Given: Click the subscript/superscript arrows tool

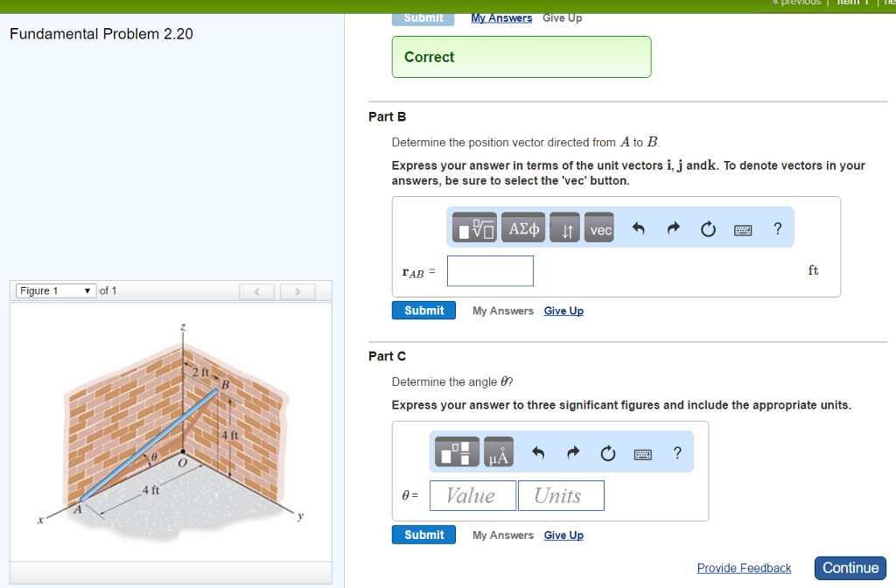Looking at the screenshot, I should (564, 227).
